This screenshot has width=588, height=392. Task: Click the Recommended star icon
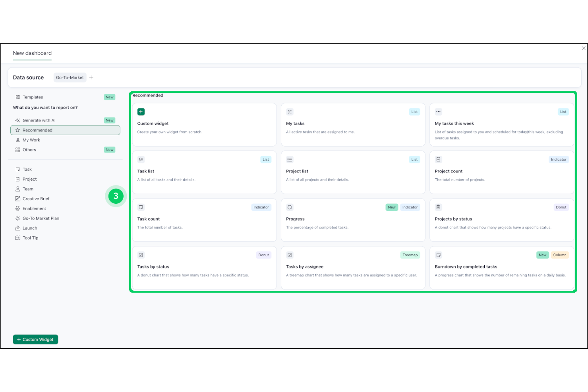click(17, 130)
